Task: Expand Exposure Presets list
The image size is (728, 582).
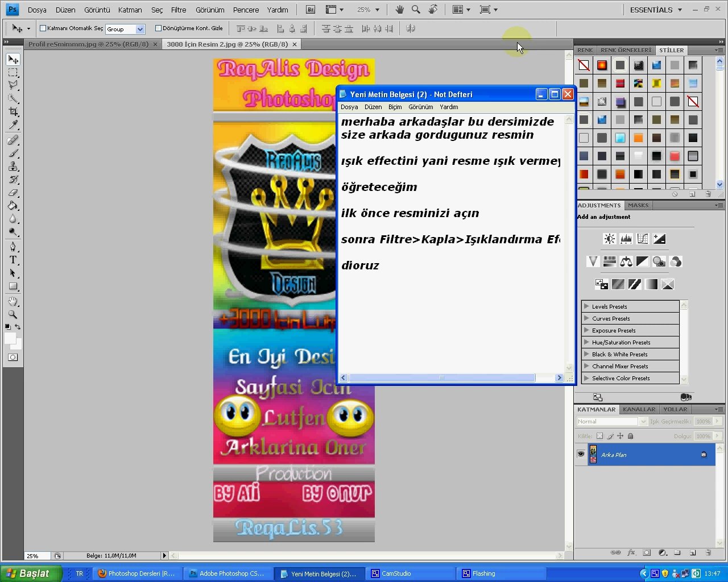Action: (x=586, y=330)
